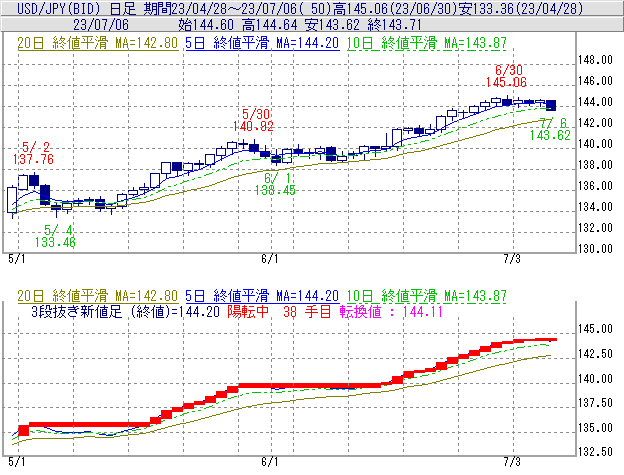This screenshot has width=624, height=475.
Task: Click the date 23/07/06 in second header row
Action: coord(101,25)
